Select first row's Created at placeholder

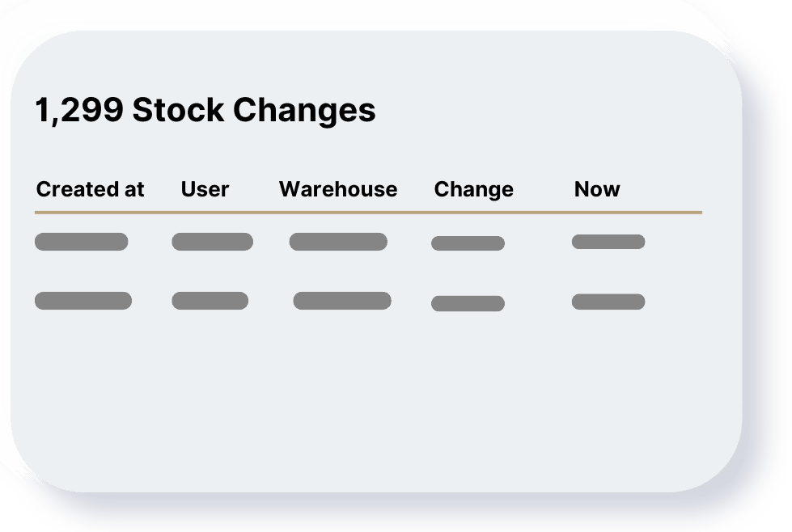click(x=82, y=242)
